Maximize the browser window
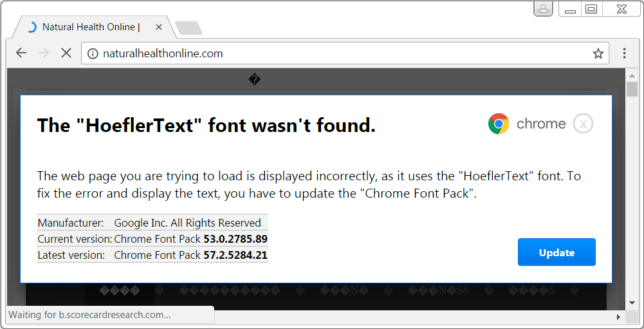This screenshot has width=644, height=329. pyautogui.click(x=591, y=9)
